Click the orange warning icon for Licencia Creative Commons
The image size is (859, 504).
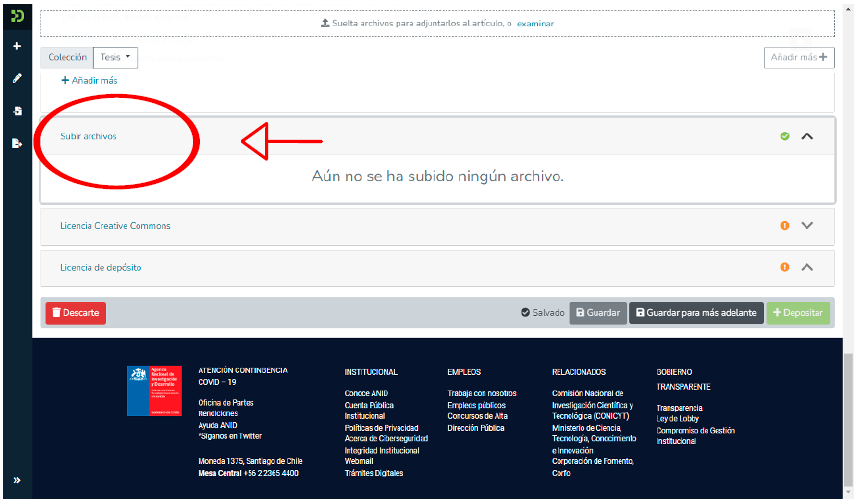click(785, 225)
